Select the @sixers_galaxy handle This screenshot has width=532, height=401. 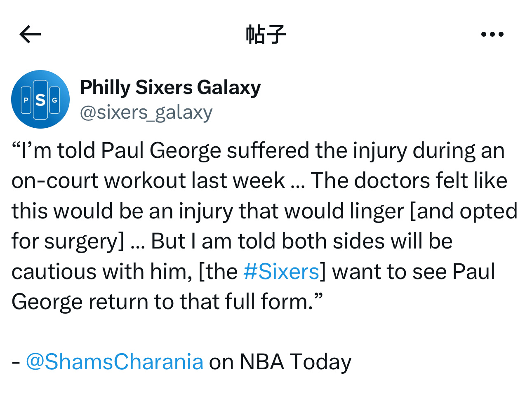[x=146, y=112]
